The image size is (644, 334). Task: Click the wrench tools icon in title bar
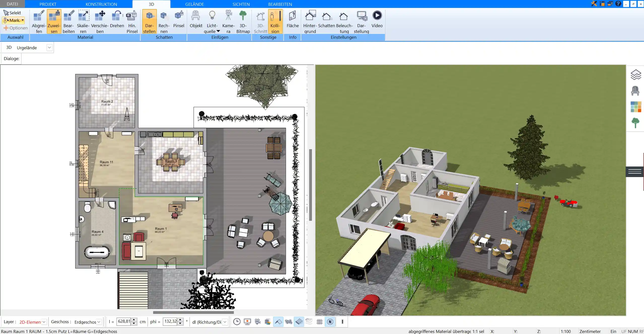point(594,4)
